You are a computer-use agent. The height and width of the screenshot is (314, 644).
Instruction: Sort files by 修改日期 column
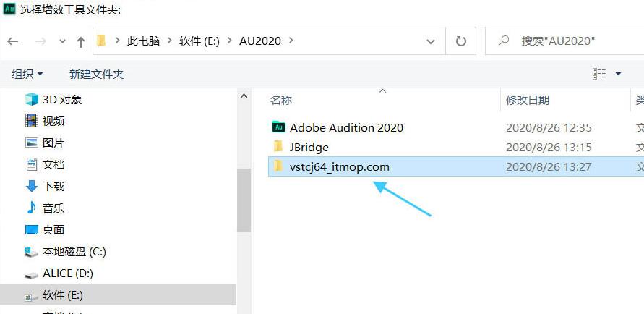click(528, 101)
